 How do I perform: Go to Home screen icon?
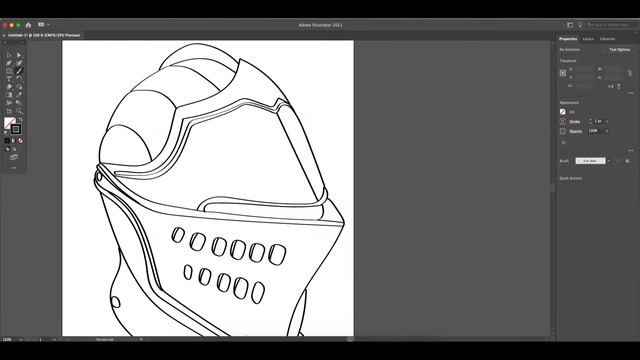[x=28, y=25]
